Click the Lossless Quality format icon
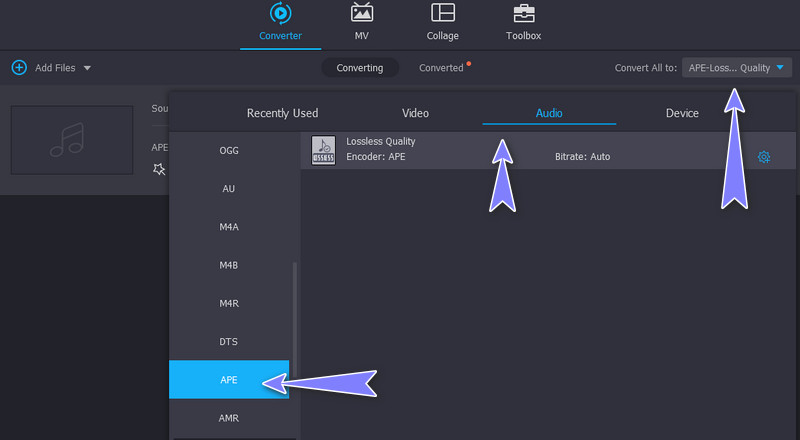 coord(323,149)
